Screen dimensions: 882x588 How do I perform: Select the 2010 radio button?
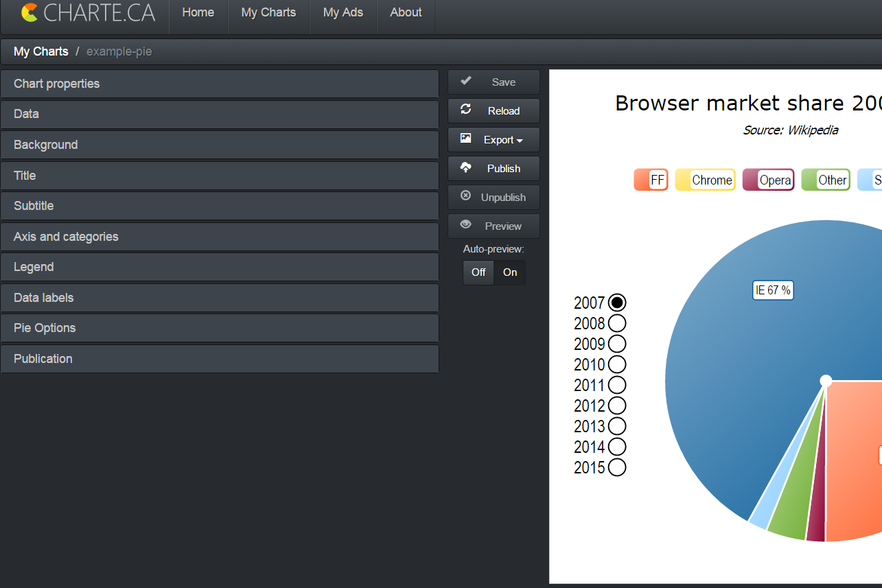[x=617, y=364]
